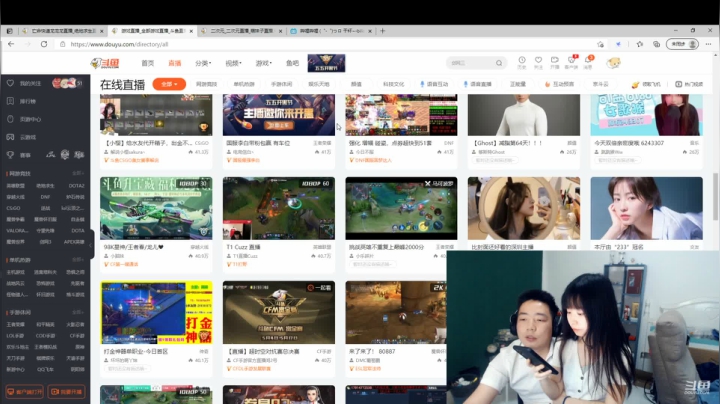The height and width of the screenshot is (404, 720).
Task: Open the followed heart icon in header
Action: point(538,62)
